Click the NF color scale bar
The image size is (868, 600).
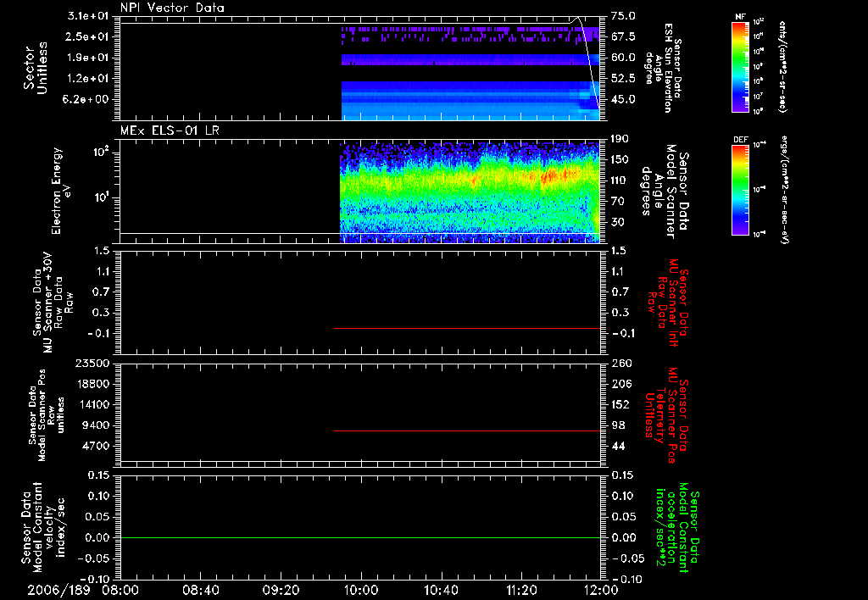point(740,66)
